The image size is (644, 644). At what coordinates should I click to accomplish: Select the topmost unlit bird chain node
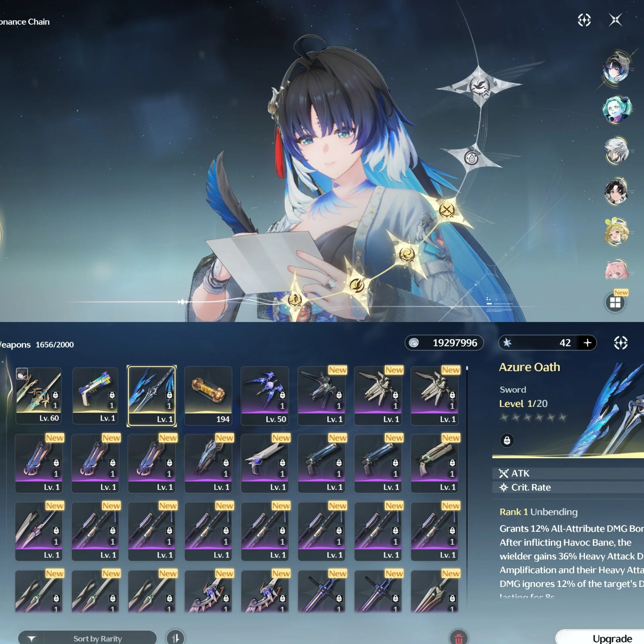(480, 87)
